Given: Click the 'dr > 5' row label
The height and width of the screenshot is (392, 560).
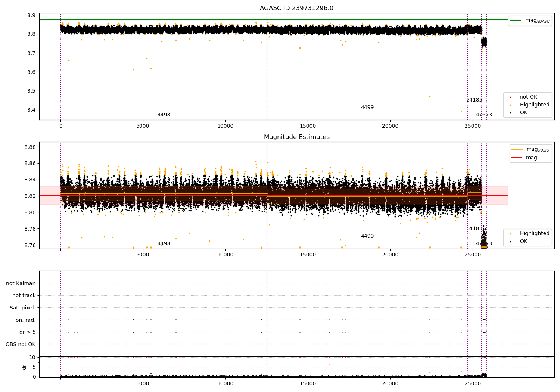Looking at the screenshot, I should tap(28, 332).
